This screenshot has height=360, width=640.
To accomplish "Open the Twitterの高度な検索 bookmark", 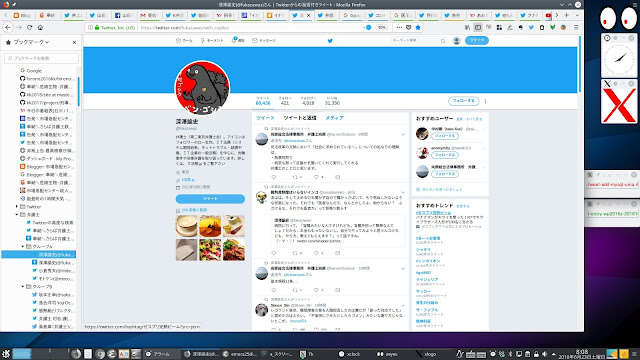I will click(x=49, y=222).
